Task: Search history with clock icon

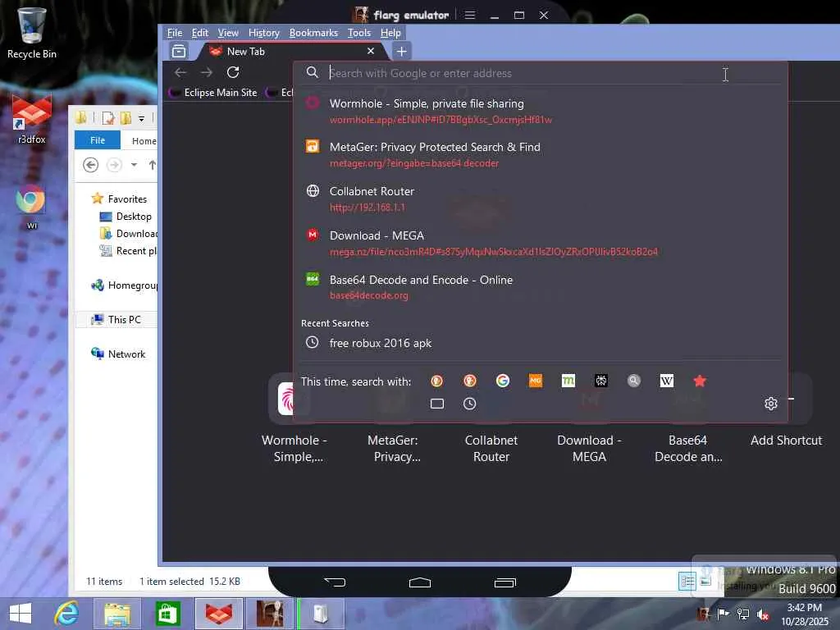Action: tap(470, 404)
